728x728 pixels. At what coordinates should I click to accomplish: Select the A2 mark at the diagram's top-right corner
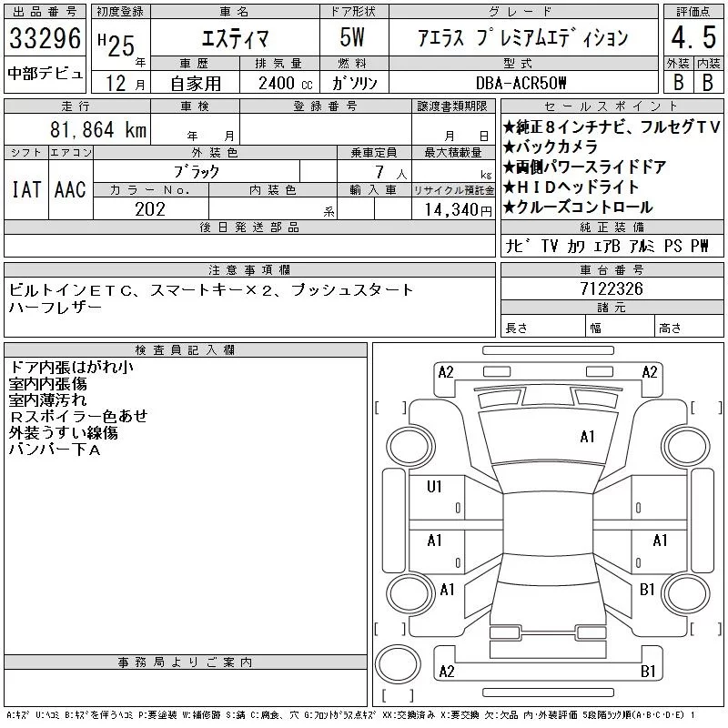click(x=650, y=371)
